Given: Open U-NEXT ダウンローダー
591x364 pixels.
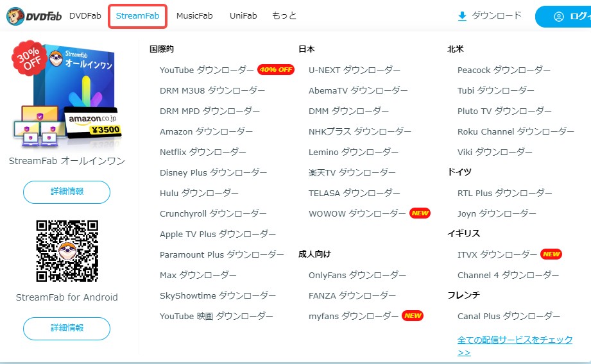Looking at the screenshot, I should click(354, 70).
